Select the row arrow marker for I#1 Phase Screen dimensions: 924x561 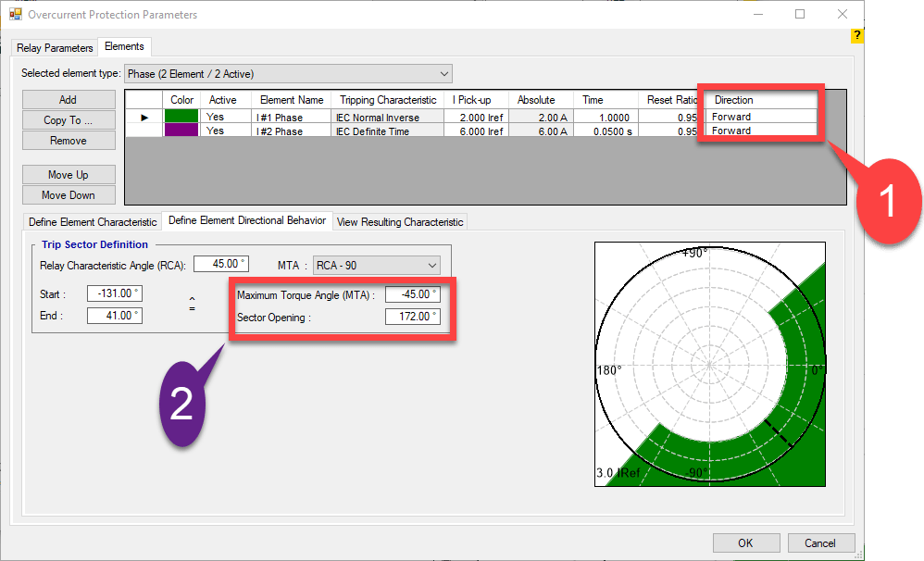pyautogui.click(x=144, y=118)
